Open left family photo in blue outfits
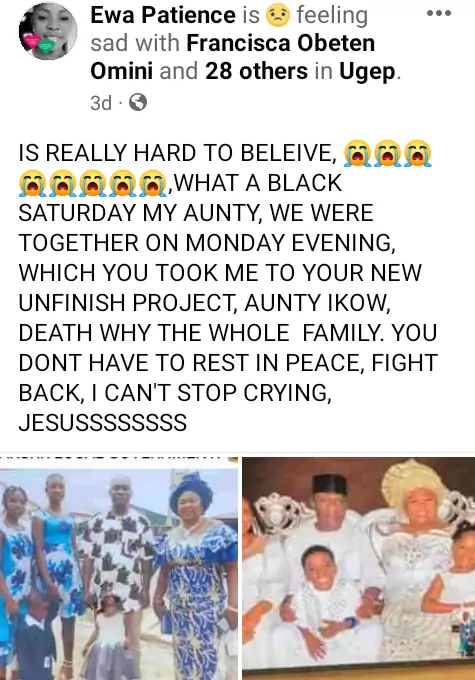 [x=119, y=568]
